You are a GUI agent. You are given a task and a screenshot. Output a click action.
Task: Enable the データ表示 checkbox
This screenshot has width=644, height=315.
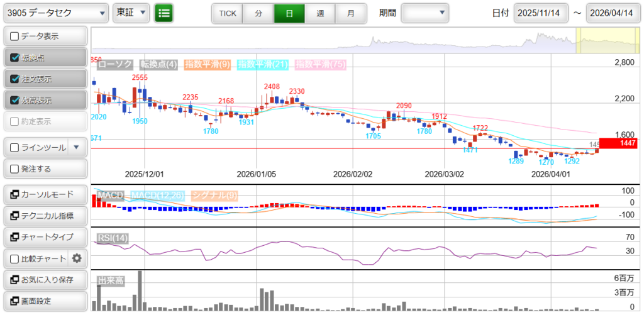point(15,36)
